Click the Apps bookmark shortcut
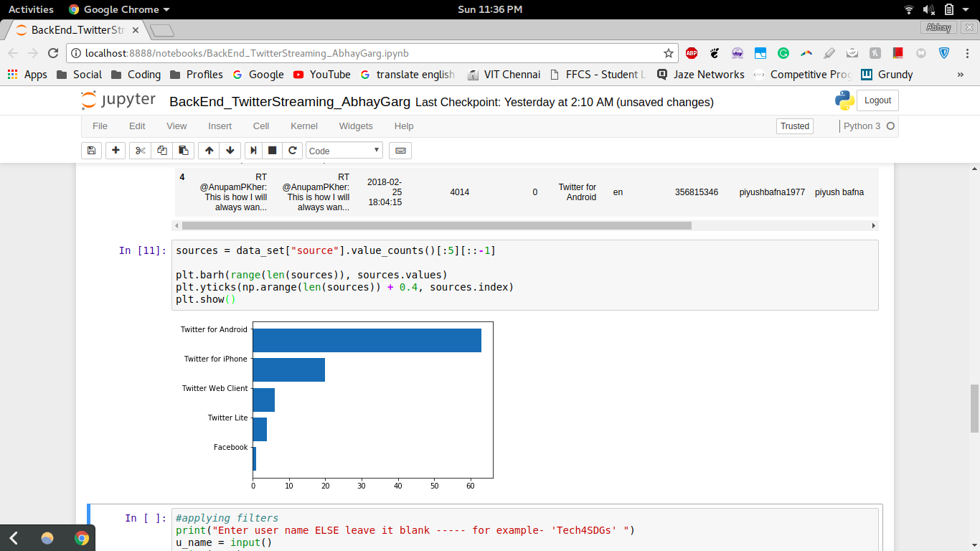Image resolution: width=980 pixels, height=551 pixels. (x=27, y=75)
